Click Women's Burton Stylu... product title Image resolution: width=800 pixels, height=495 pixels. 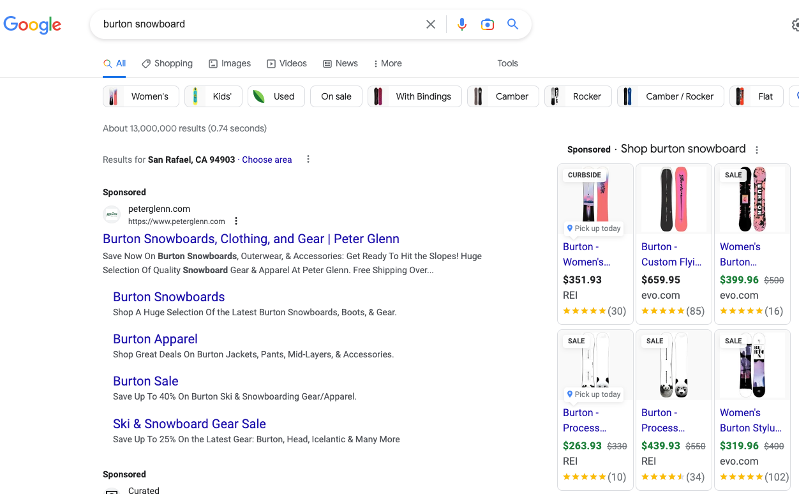click(x=751, y=420)
